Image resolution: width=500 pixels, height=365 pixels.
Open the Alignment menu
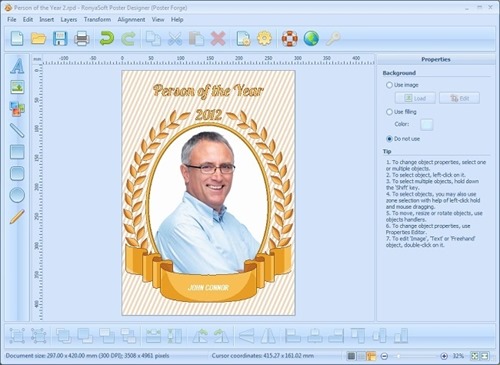pyautogui.click(x=131, y=20)
